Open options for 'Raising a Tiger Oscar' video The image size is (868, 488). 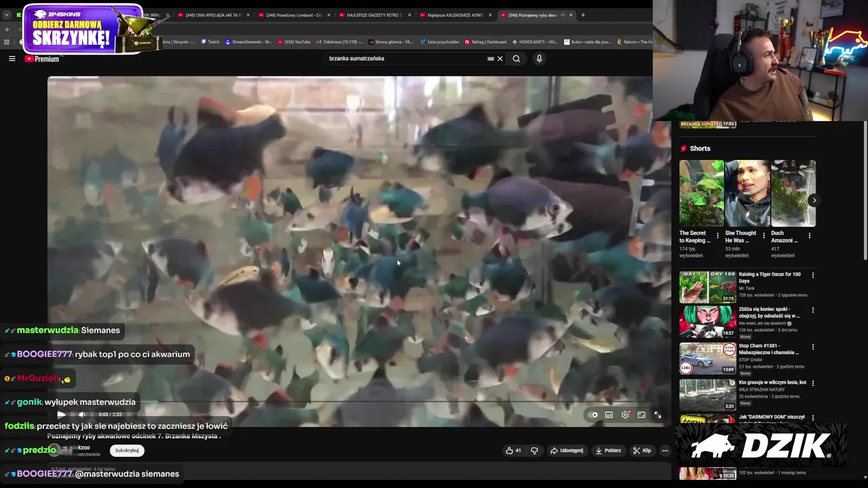[x=812, y=275]
